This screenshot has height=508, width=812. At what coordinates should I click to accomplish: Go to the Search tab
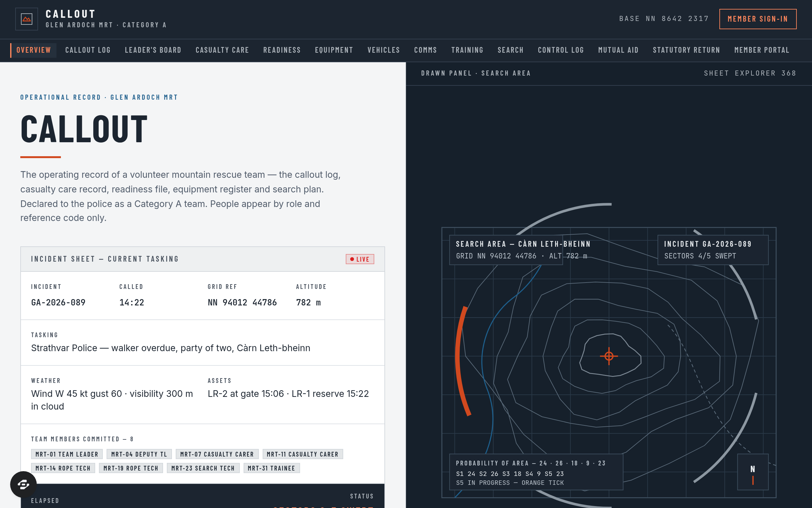(x=510, y=50)
